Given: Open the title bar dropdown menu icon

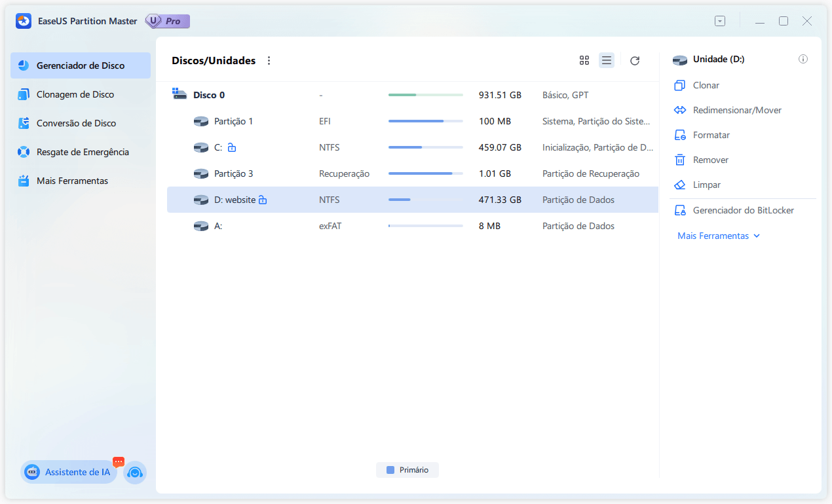Looking at the screenshot, I should [x=720, y=21].
